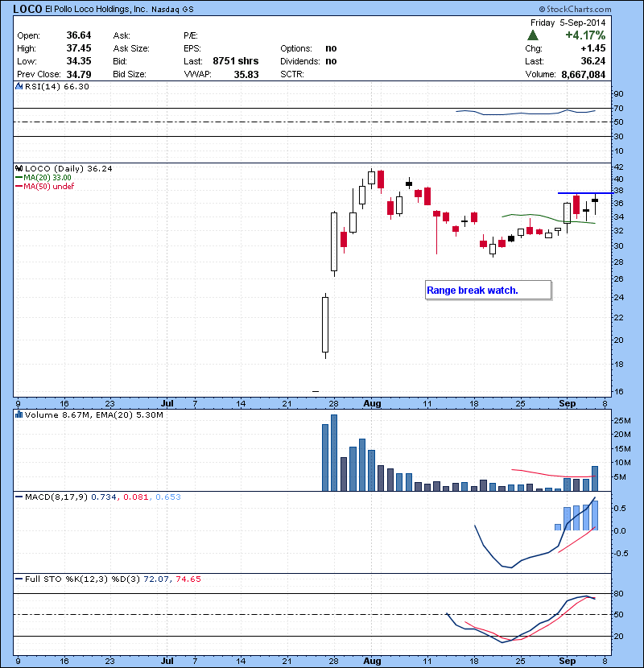Click the blue resistance line near 38
The image size is (644, 668).
point(585,193)
